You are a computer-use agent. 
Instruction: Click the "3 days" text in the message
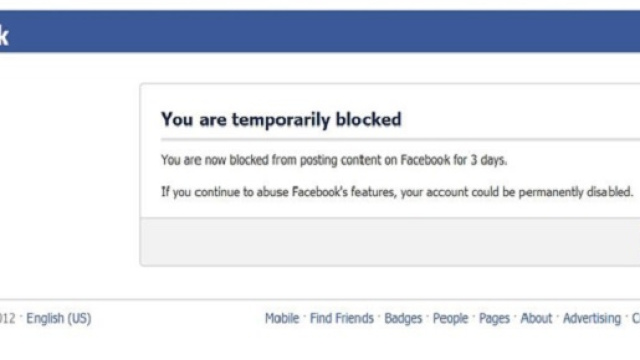pos(488,160)
